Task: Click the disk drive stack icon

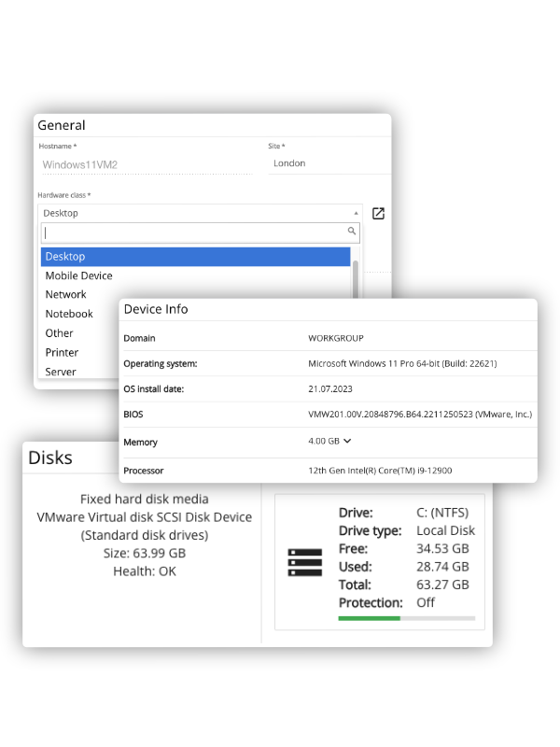Action: 305,562
